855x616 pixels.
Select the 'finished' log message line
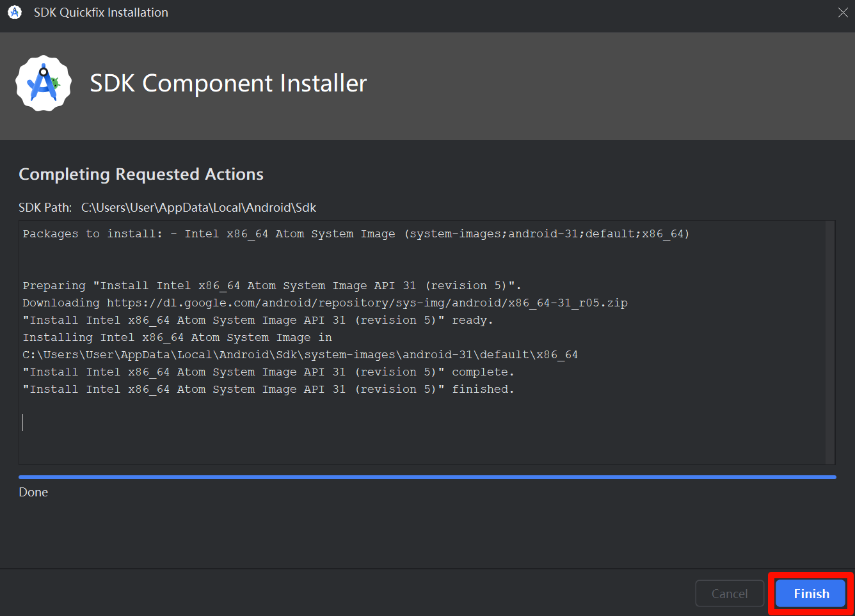point(269,389)
